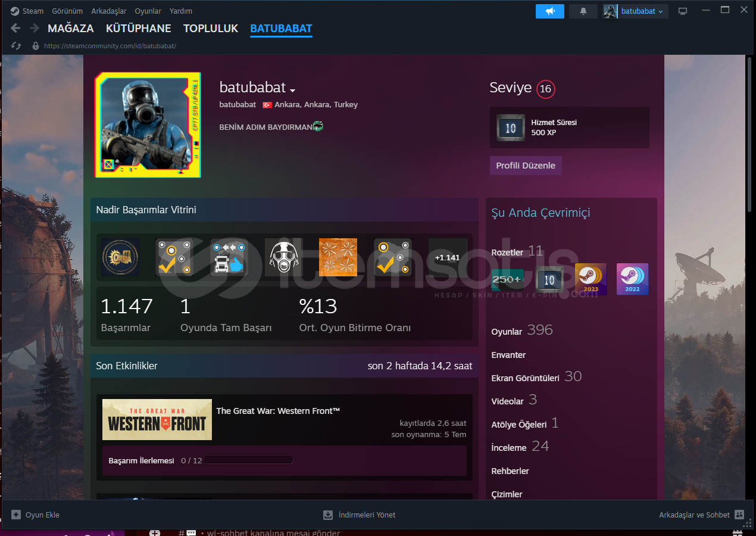The width and height of the screenshot is (756, 536).
Task: Open the Oyunlar 396 link
Action: coord(522,331)
